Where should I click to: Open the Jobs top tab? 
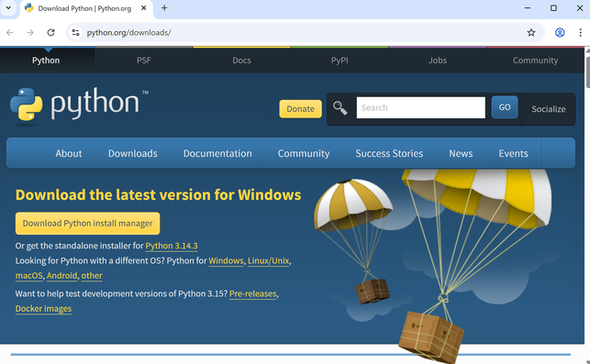pos(438,61)
